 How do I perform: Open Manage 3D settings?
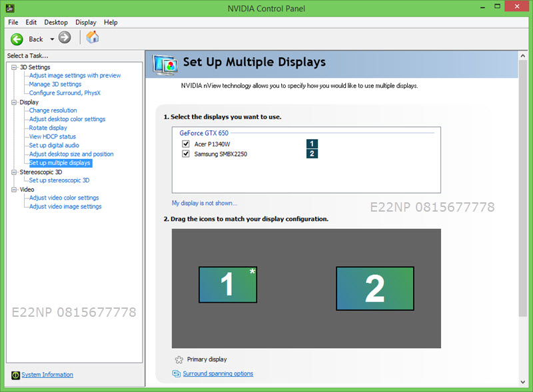click(x=55, y=85)
